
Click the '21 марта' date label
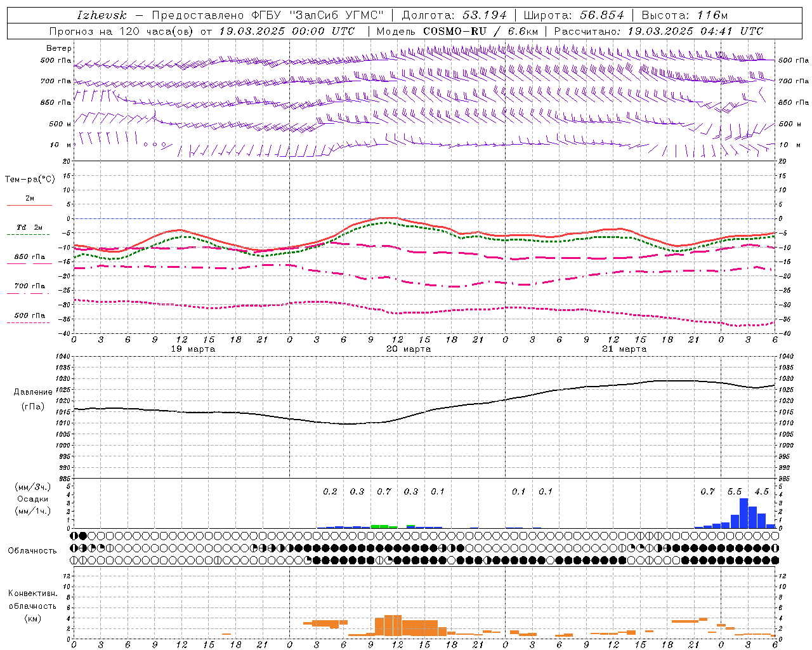624,348
